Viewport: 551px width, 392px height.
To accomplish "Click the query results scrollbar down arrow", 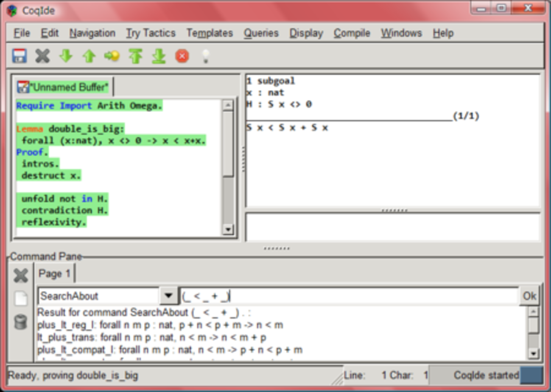I will [x=534, y=353].
